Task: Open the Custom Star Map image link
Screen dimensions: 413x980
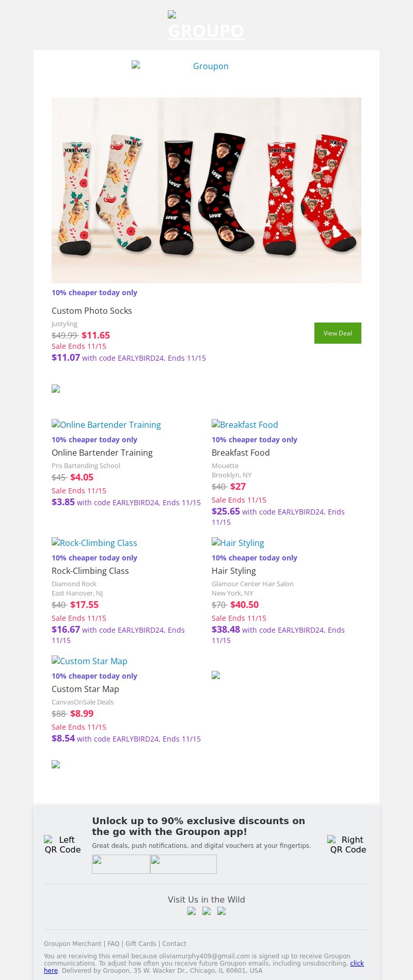Action: click(x=90, y=661)
